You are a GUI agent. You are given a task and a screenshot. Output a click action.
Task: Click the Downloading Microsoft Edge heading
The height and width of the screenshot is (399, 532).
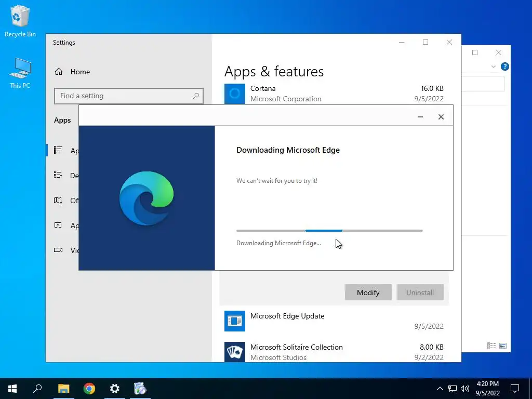tap(288, 150)
